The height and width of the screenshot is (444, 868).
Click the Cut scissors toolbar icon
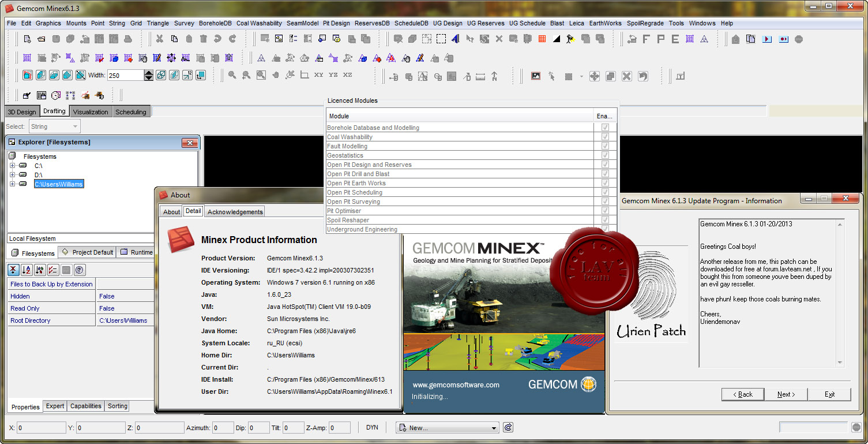pyautogui.click(x=160, y=39)
